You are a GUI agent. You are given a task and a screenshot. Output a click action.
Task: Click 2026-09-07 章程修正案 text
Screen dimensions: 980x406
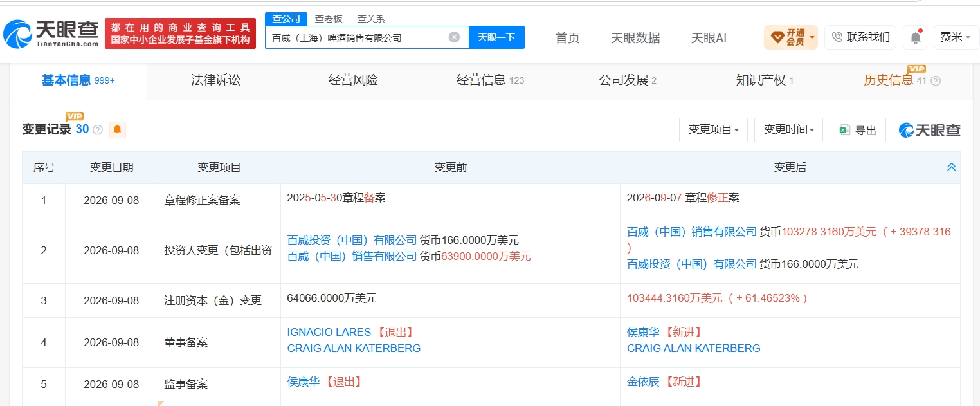click(683, 198)
